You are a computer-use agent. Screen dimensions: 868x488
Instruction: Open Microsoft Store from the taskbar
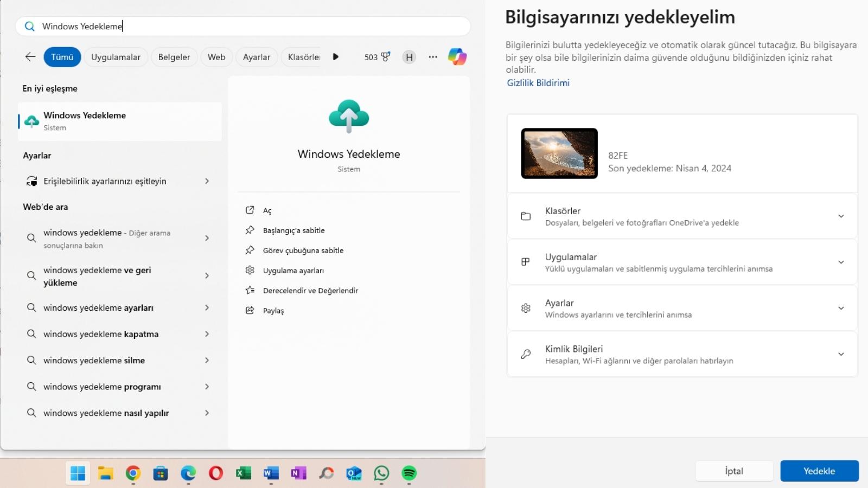coord(161,473)
